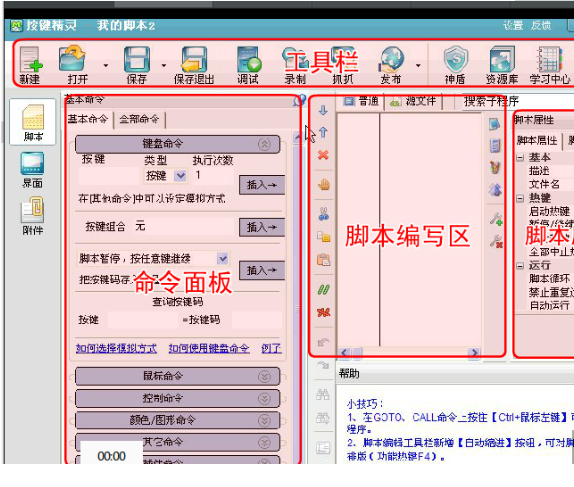Click the undo arrow icon
Screen dimensions: 574x487
pos(324,342)
